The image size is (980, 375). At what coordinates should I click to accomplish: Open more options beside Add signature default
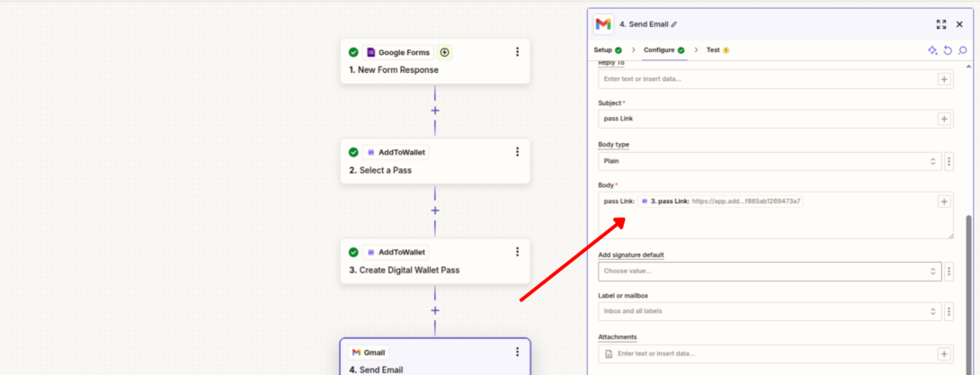point(949,272)
